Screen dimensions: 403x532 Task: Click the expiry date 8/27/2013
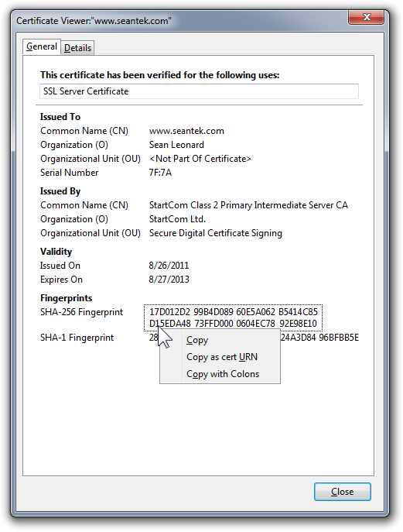(x=169, y=280)
